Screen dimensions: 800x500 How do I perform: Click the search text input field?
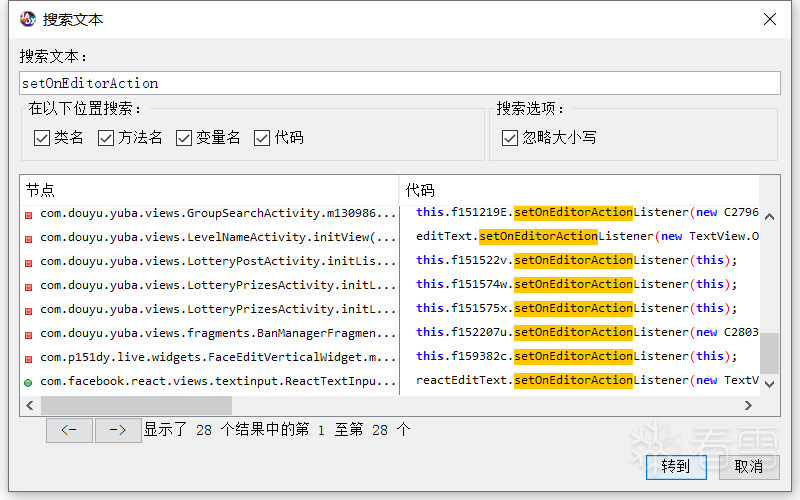point(400,83)
